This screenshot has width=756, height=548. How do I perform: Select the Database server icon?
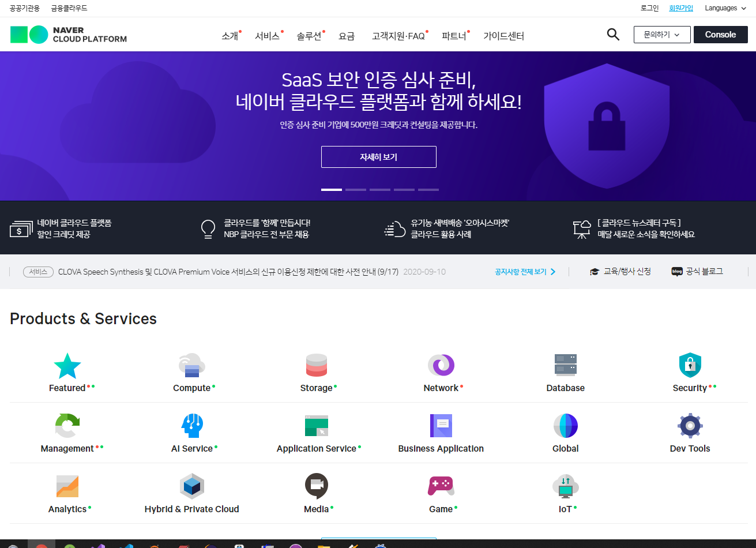pos(566,366)
